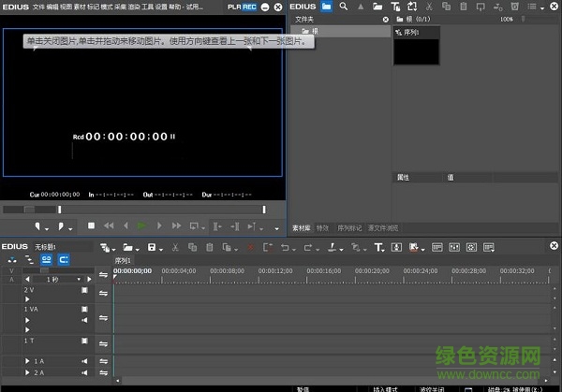Screen dimensions: 562x392
Task: Click the search icon in the bin toolbar
Action: point(345,7)
